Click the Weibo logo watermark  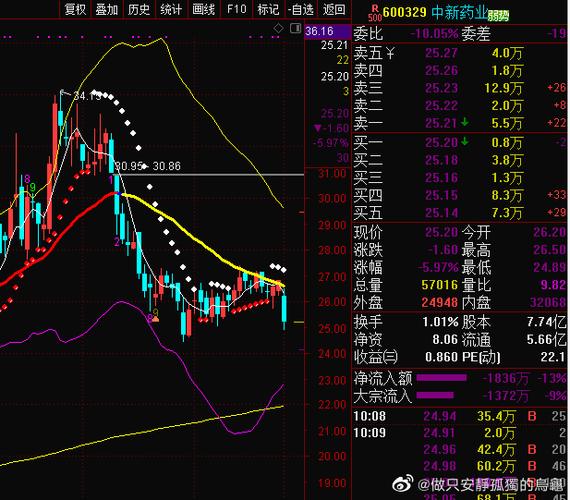pos(402,483)
